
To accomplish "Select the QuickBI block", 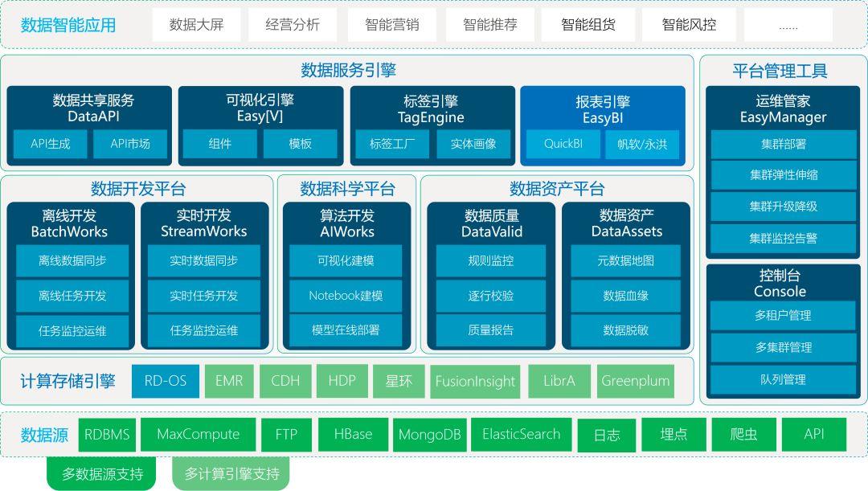I will [x=563, y=145].
